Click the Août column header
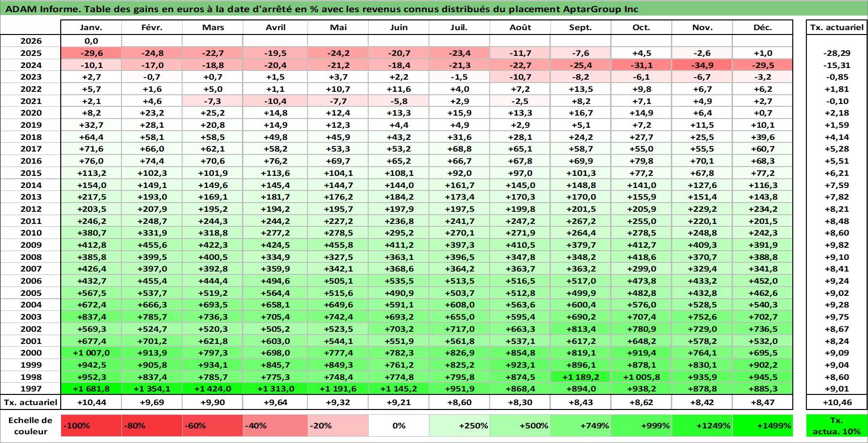Viewport: 868px width, 443px height. (520, 27)
